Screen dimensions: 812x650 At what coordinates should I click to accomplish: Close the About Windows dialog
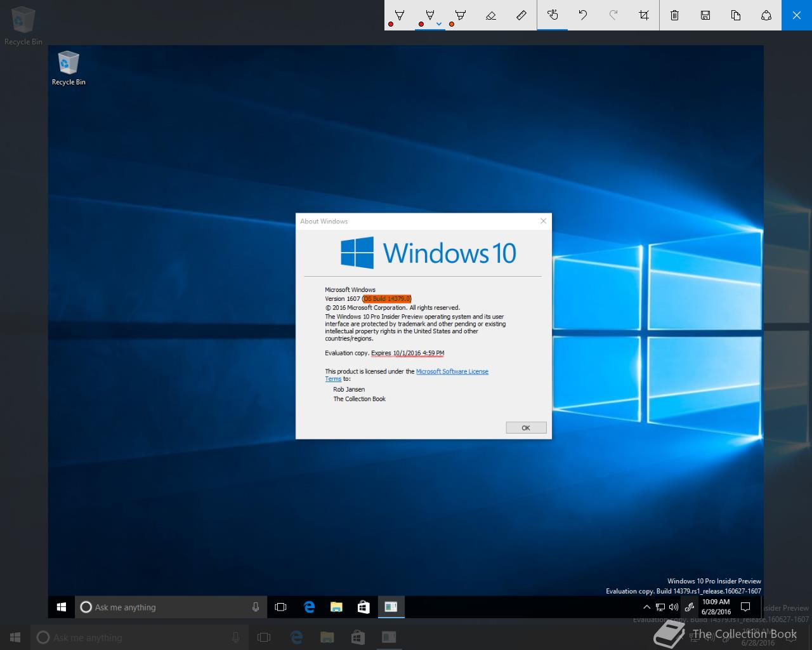point(543,221)
